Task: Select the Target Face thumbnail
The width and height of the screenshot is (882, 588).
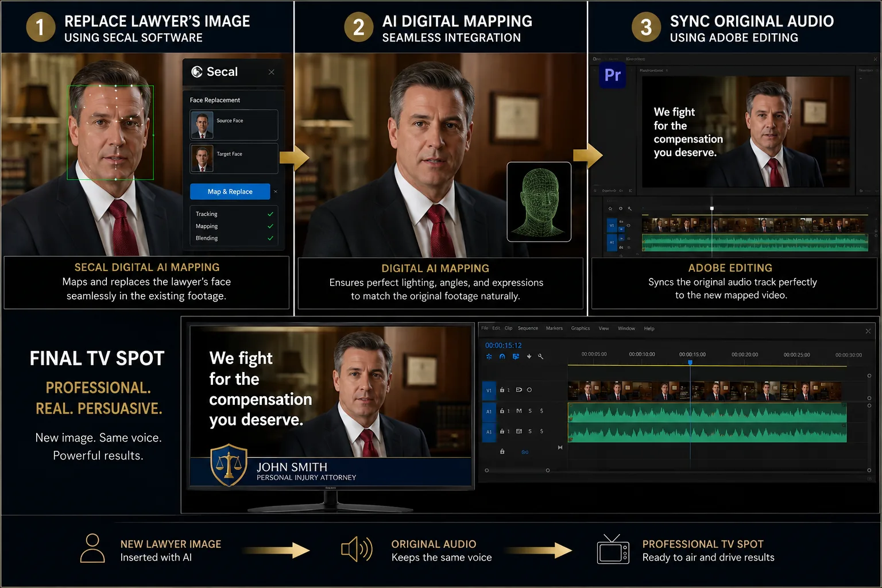Action: coord(202,158)
